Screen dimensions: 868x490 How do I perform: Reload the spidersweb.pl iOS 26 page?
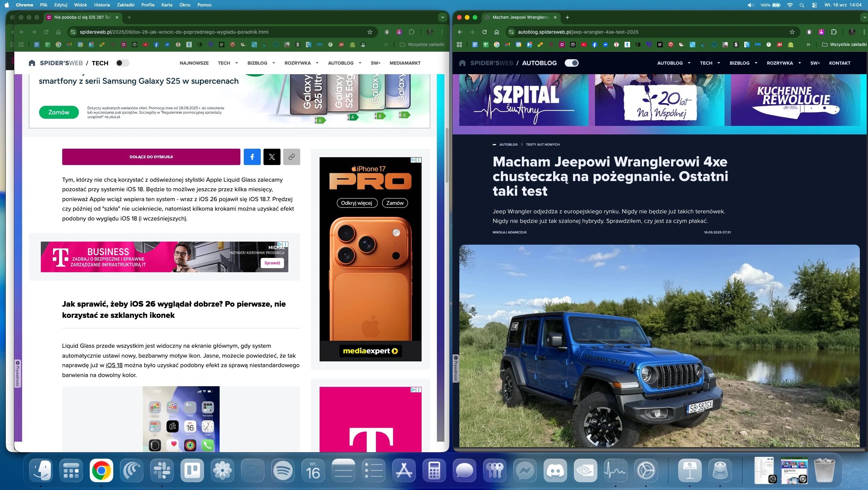click(46, 32)
